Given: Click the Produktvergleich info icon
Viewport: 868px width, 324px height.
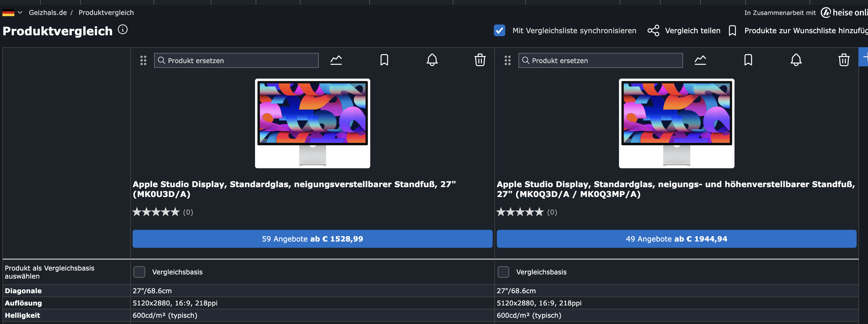Looking at the screenshot, I should (123, 30).
